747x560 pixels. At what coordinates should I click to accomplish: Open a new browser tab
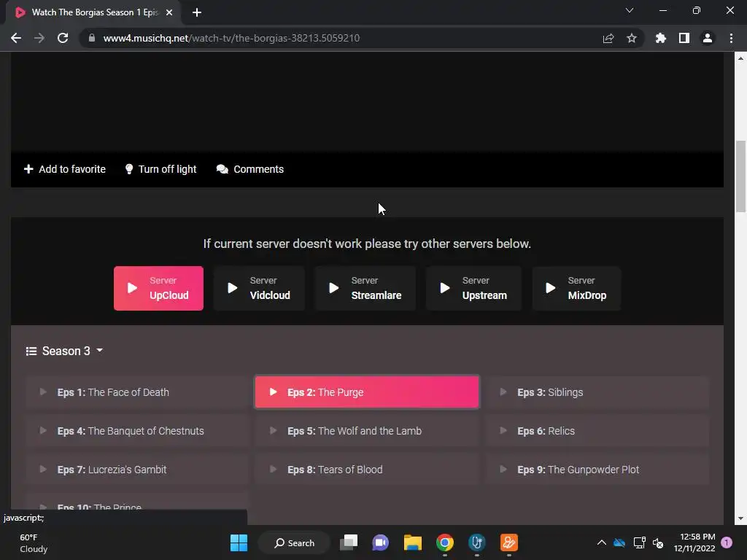click(x=197, y=12)
